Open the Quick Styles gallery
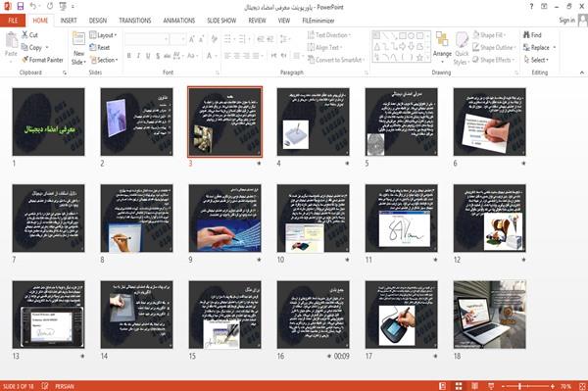 [462, 49]
